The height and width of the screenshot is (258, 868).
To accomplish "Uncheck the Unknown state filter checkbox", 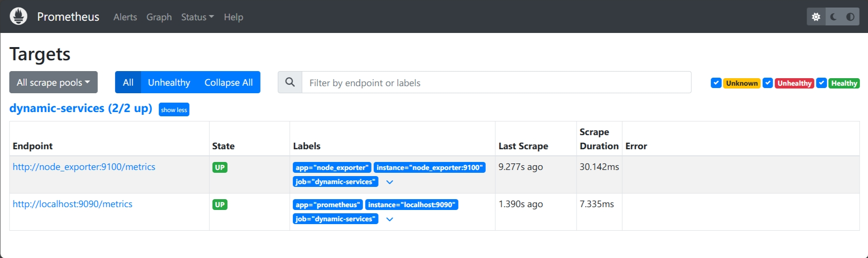I will coord(716,83).
